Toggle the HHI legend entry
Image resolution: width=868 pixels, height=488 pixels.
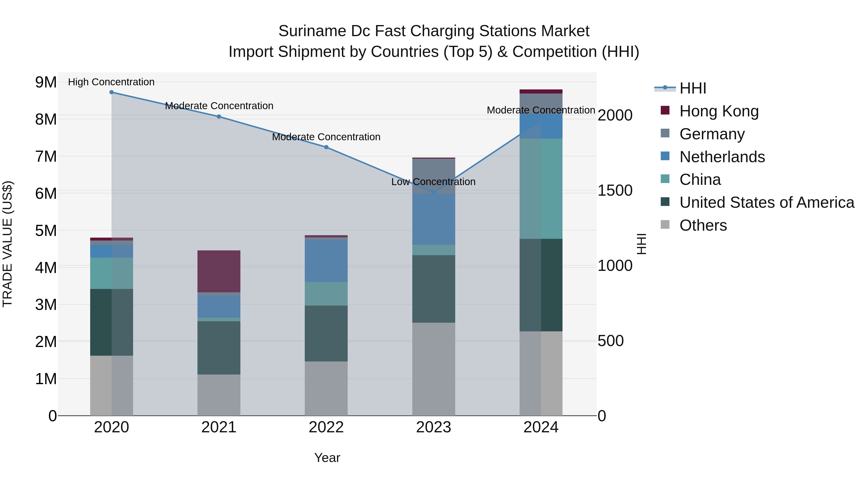(x=680, y=88)
